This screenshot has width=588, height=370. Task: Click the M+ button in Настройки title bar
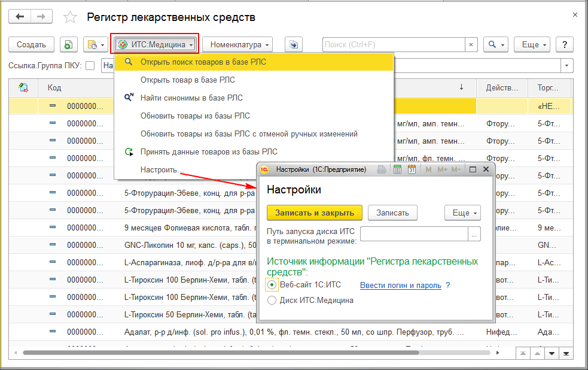click(442, 169)
